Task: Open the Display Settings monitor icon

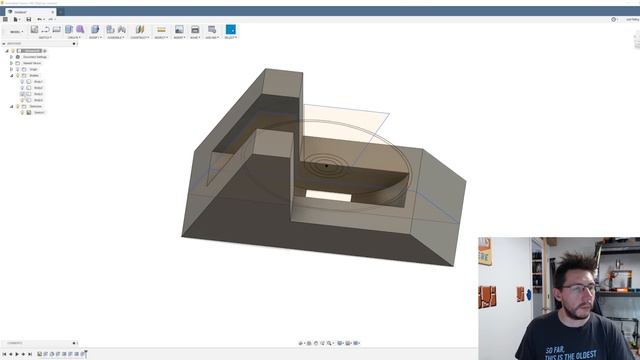Action: click(340, 343)
